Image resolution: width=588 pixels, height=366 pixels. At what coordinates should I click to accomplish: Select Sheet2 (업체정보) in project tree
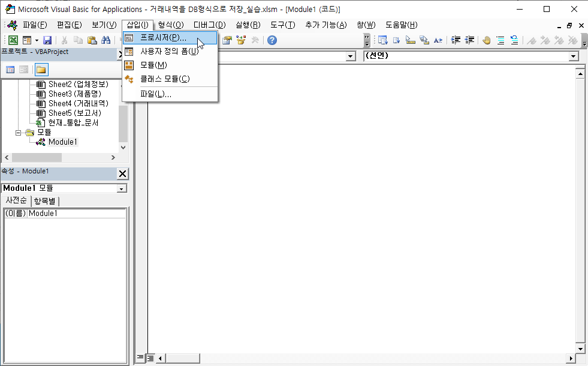[x=78, y=85]
